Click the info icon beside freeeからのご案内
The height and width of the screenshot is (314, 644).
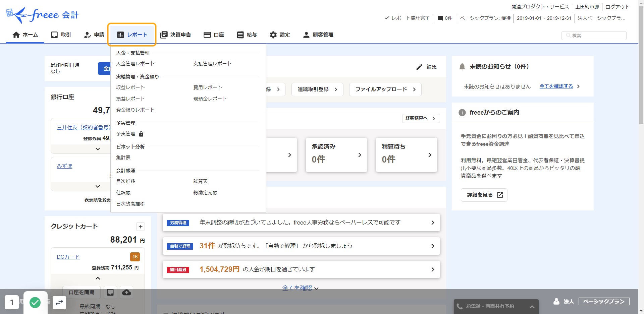point(462,113)
